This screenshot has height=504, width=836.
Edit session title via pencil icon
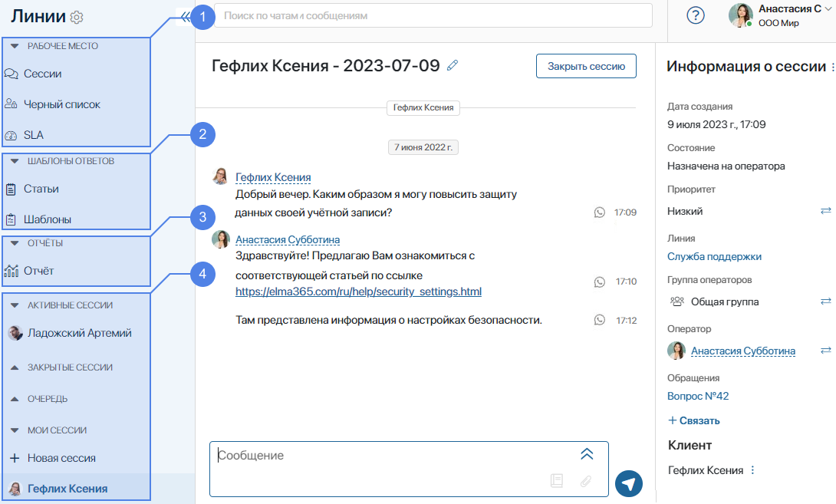[x=452, y=65]
